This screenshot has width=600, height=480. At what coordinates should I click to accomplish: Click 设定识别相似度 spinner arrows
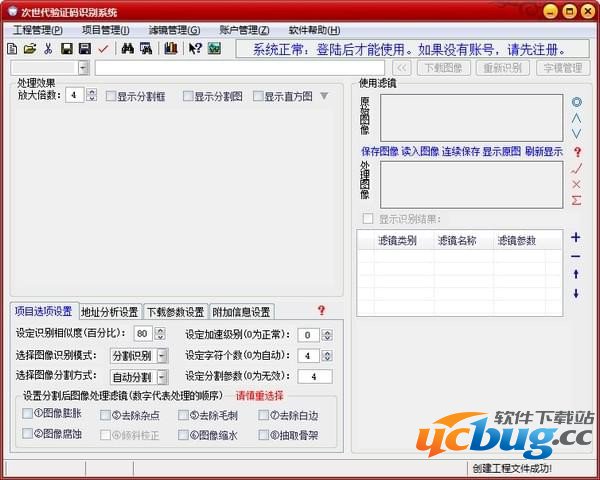click(x=160, y=334)
